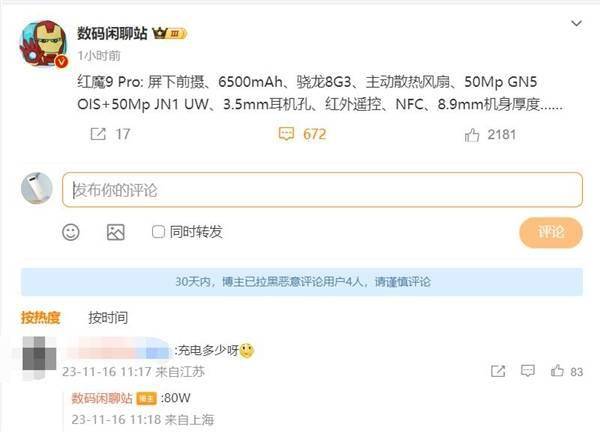Focus the 发布你的评论 input field

322,190
